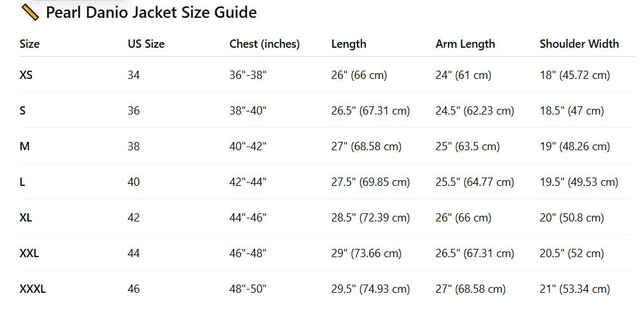Click the 36"-38" chest measurement cell
The image size is (644, 317).
(248, 75)
